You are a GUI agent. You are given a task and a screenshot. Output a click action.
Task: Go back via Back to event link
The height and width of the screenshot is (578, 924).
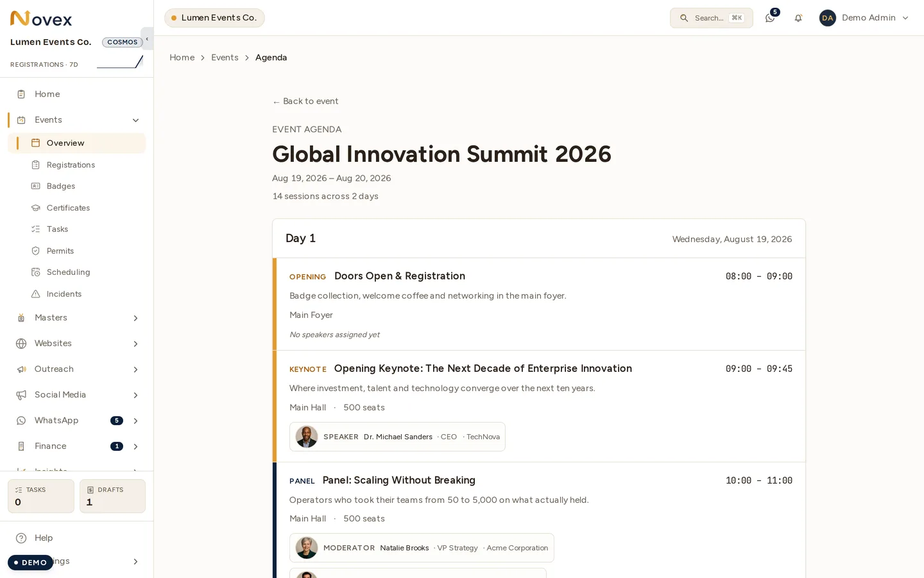(x=305, y=101)
